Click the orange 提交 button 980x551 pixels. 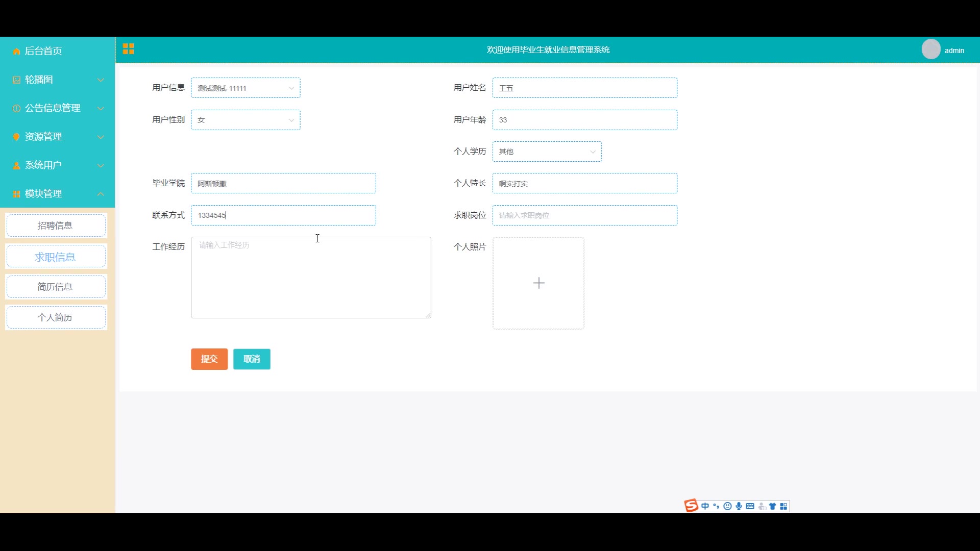[209, 359]
